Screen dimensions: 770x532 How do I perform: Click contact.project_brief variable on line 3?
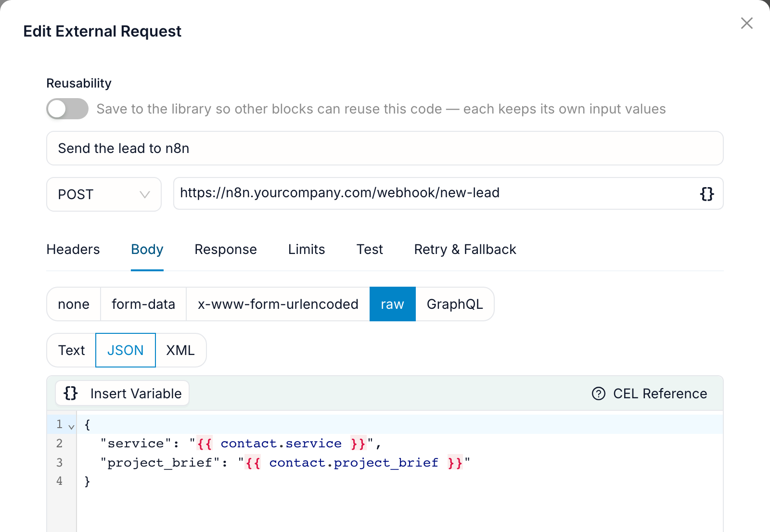[354, 463]
